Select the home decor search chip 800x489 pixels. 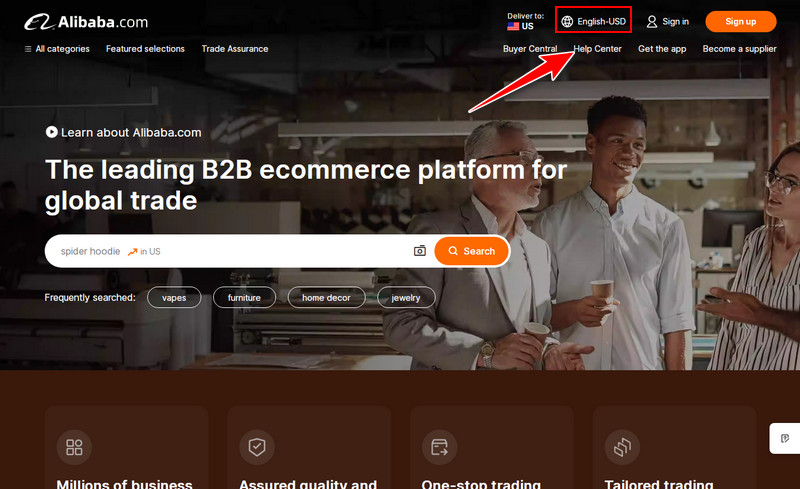click(326, 298)
